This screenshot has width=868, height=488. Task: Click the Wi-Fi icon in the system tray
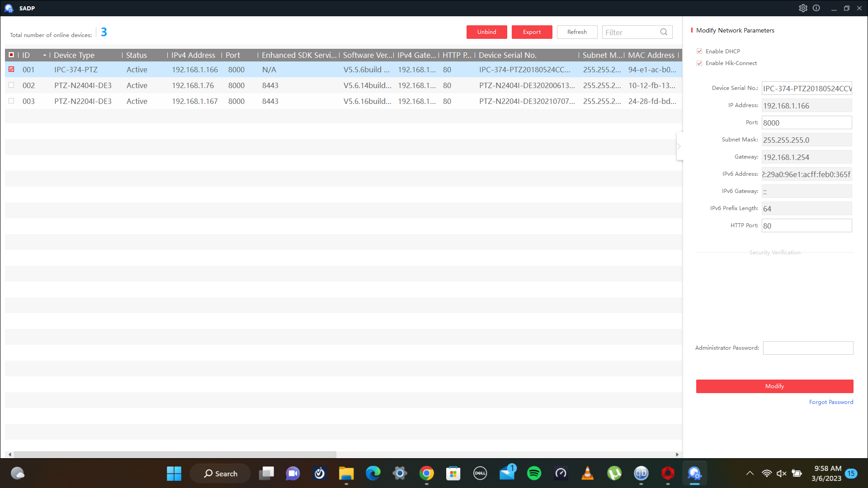click(x=766, y=473)
